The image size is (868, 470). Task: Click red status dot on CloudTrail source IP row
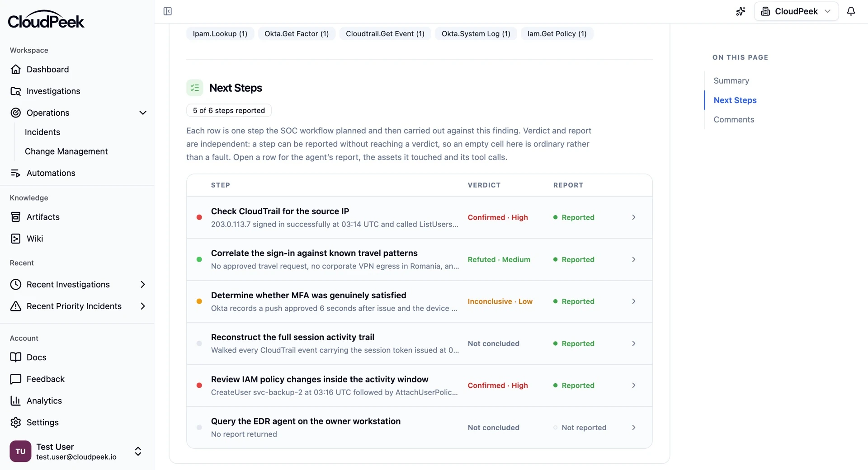pos(199,217)
